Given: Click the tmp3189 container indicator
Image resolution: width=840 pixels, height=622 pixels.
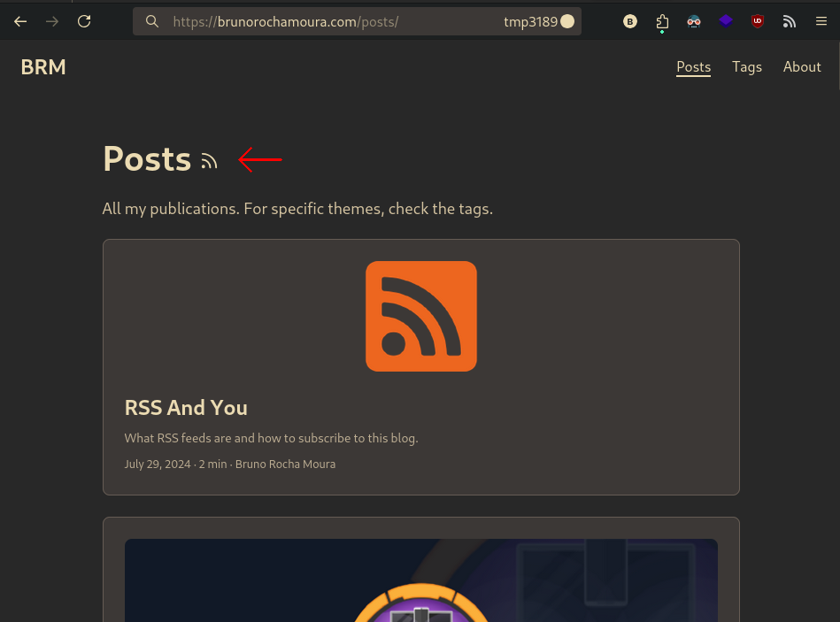Looking at the screenshot, I should point(539,21).
